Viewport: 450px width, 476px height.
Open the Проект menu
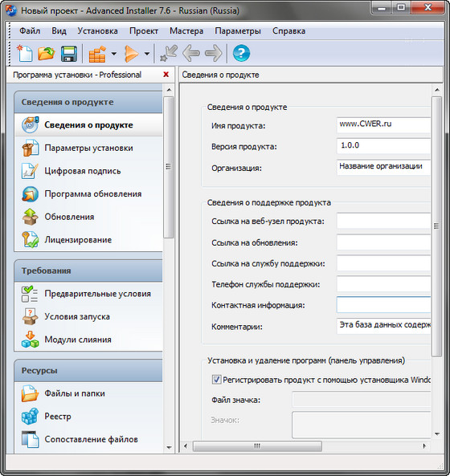pyautogui.click(x=144, y=31)
